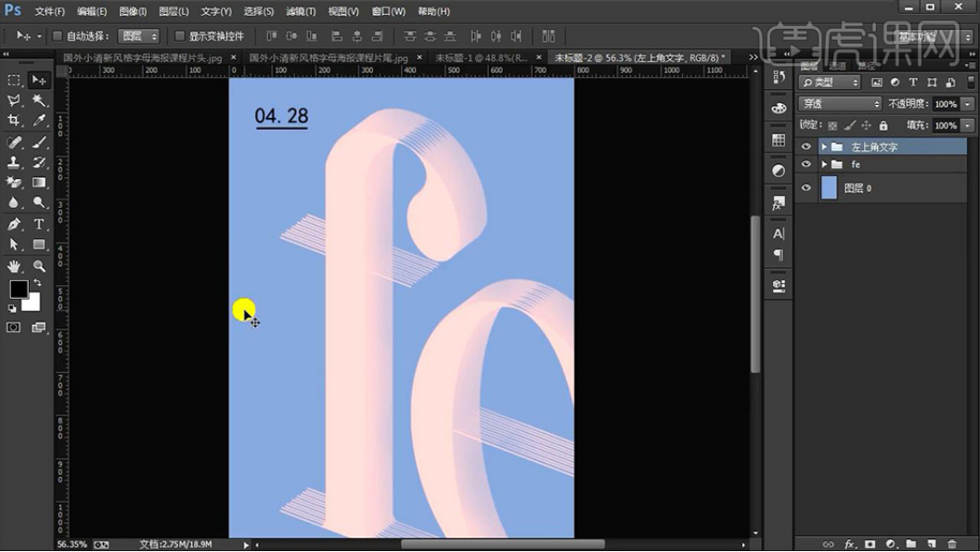Reset default foreground and background colors
Screen dimensions: 980x552
click(12, 308)
